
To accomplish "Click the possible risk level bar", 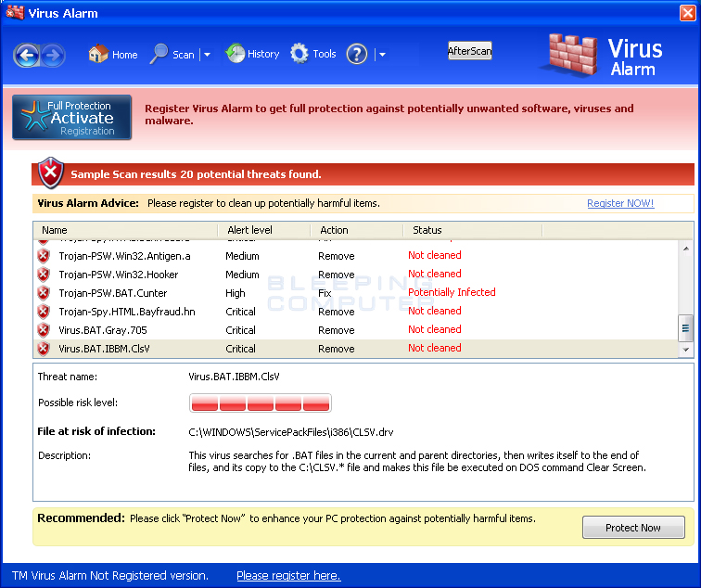I will click(x=261, y=403).
